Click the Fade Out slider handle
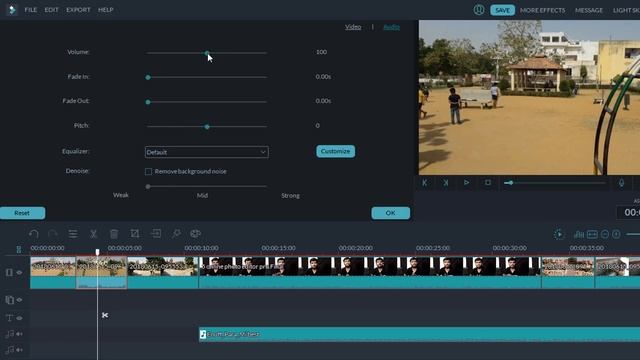 [x=148, y=102]
